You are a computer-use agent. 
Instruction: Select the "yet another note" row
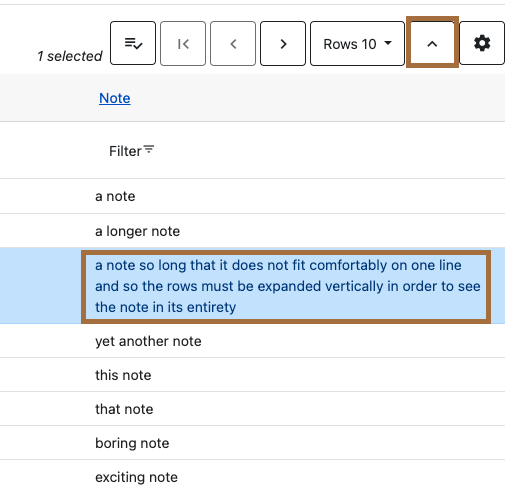pos(252,341)
